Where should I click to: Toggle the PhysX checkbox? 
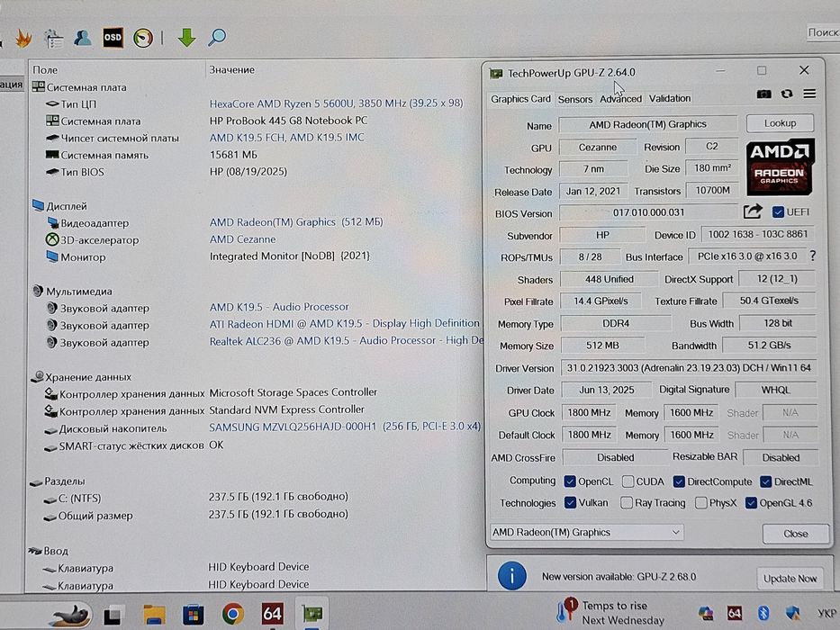click(700, 502)
